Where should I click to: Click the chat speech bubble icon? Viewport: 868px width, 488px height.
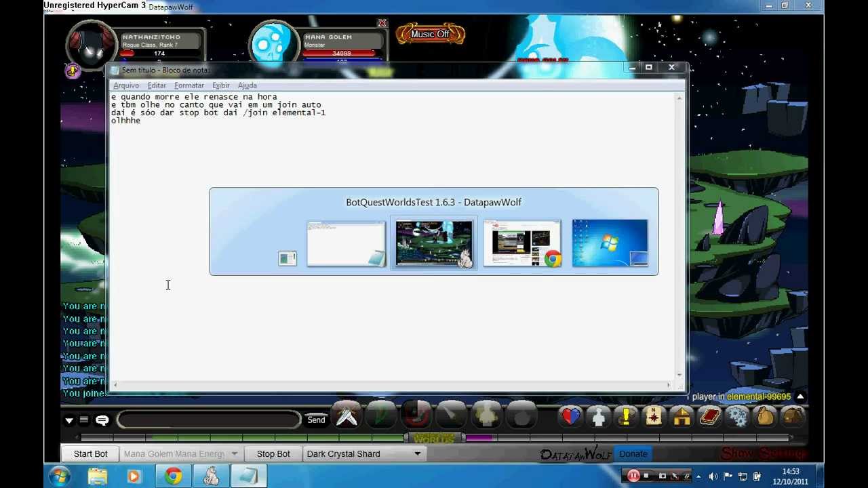pyautogui.click(x=102, y=420)
